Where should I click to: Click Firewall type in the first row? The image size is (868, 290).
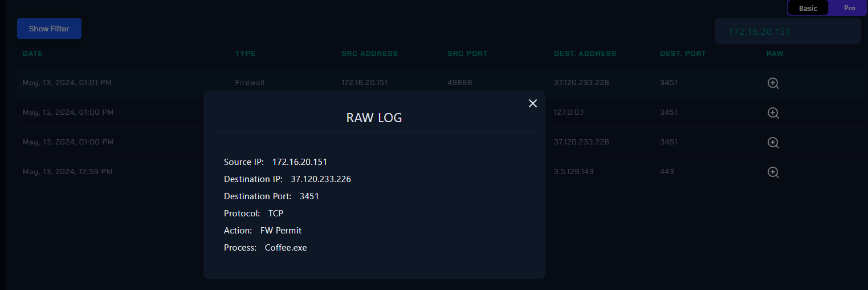[250, 83]
